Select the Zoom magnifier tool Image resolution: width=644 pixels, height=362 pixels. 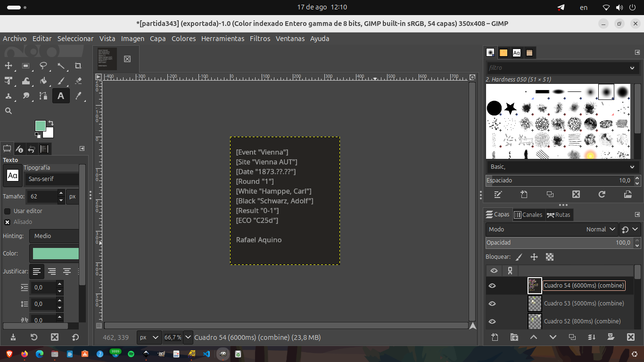[x=8, y=111]
